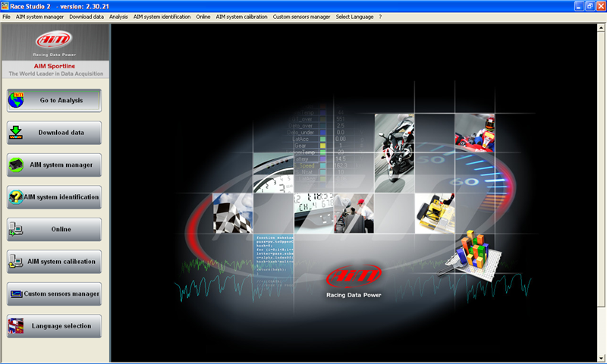
Task: Open the Select Language menu
Action: point(354,17)
